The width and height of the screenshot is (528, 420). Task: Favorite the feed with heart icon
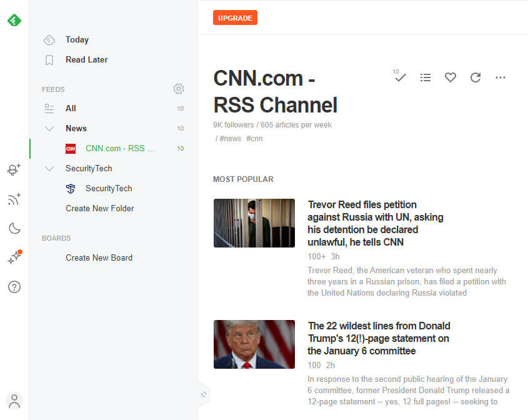451,77
